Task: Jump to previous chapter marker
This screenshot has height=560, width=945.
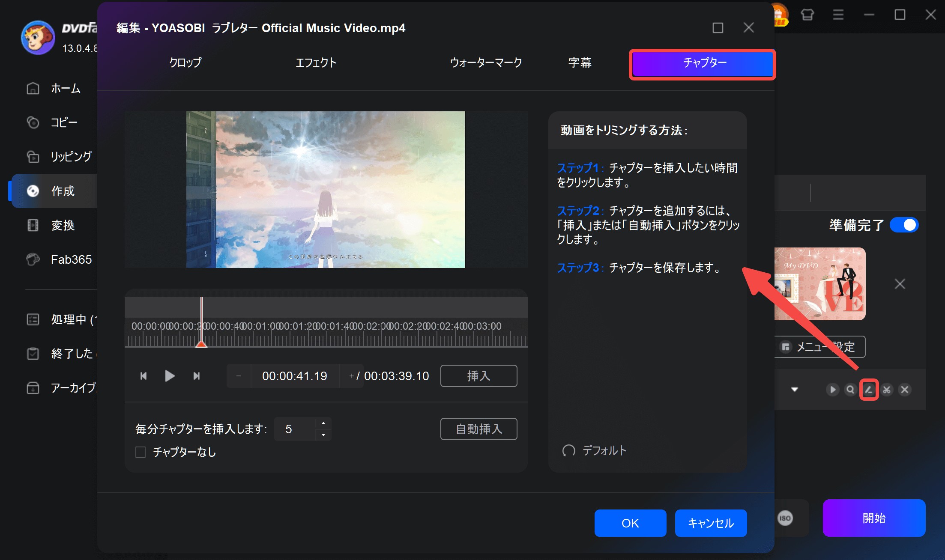Action: pos(144,376)
